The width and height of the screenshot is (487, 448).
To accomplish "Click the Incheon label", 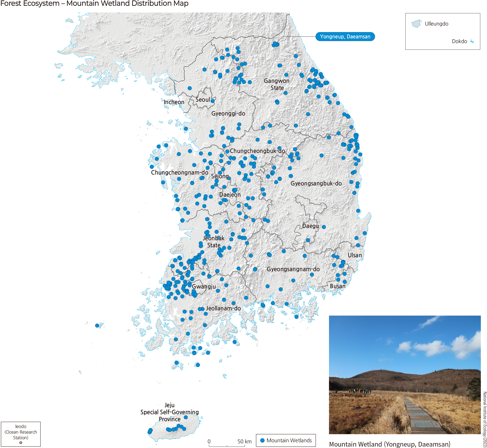I will [x=174, y=102].
